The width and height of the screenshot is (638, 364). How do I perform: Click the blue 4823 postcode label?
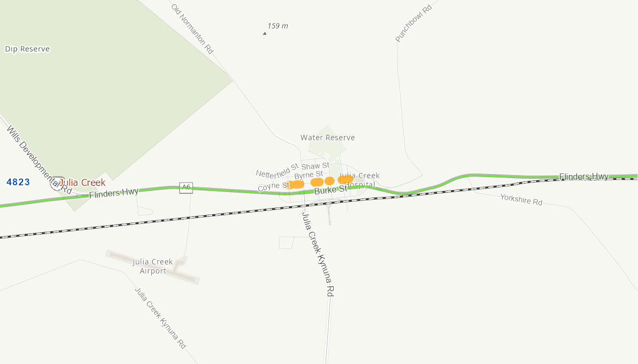(x=18, y=182)
